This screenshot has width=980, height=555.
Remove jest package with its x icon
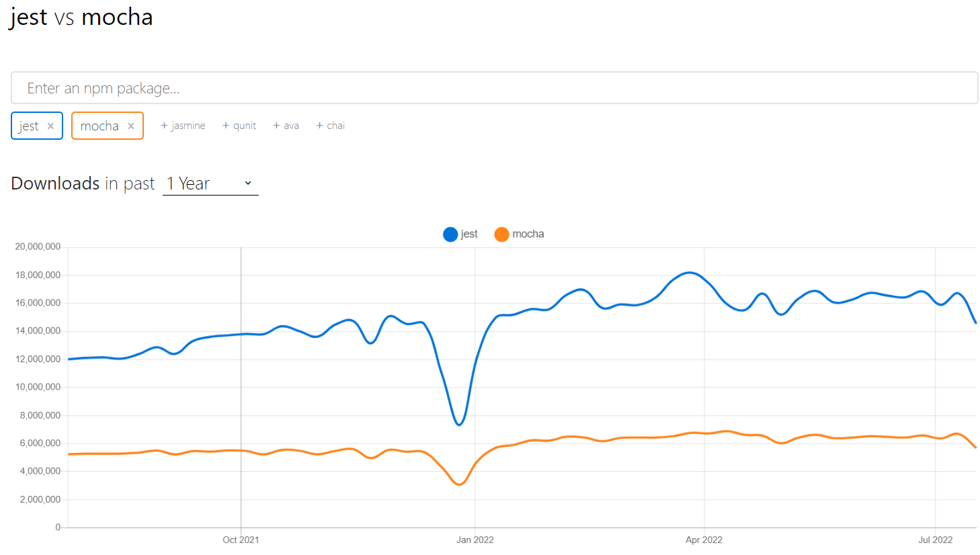[50, 126]
